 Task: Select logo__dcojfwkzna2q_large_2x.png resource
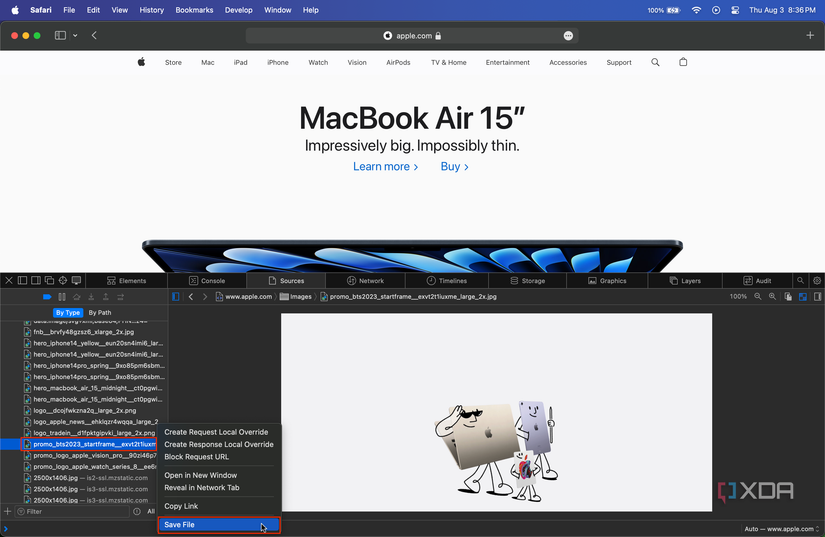[x=84, y=410]
